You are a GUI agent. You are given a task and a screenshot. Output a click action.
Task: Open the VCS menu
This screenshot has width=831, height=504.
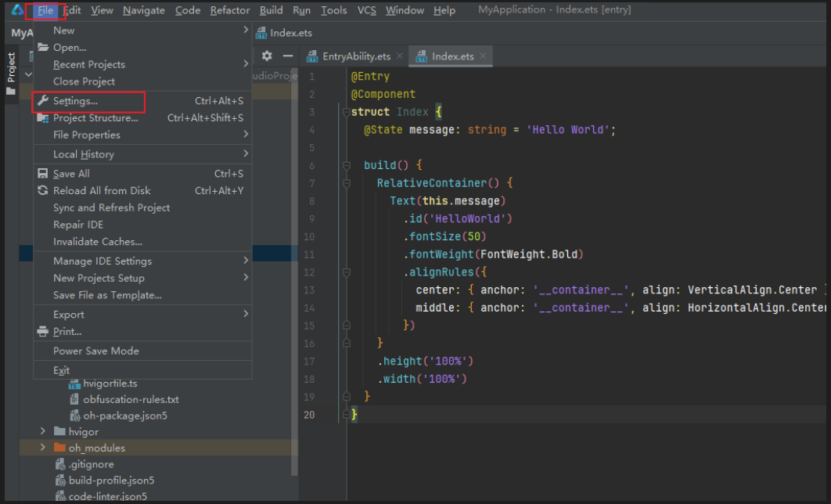point(366,11)
